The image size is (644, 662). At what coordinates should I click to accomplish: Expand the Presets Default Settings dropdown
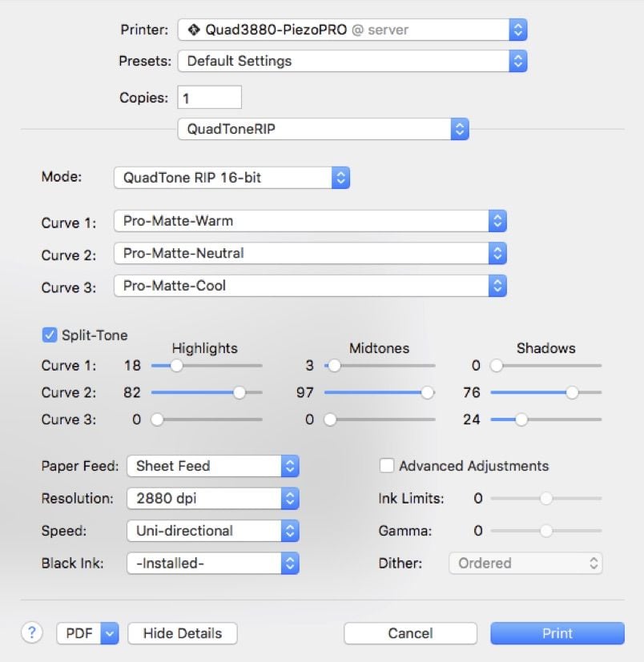(352, 61)
